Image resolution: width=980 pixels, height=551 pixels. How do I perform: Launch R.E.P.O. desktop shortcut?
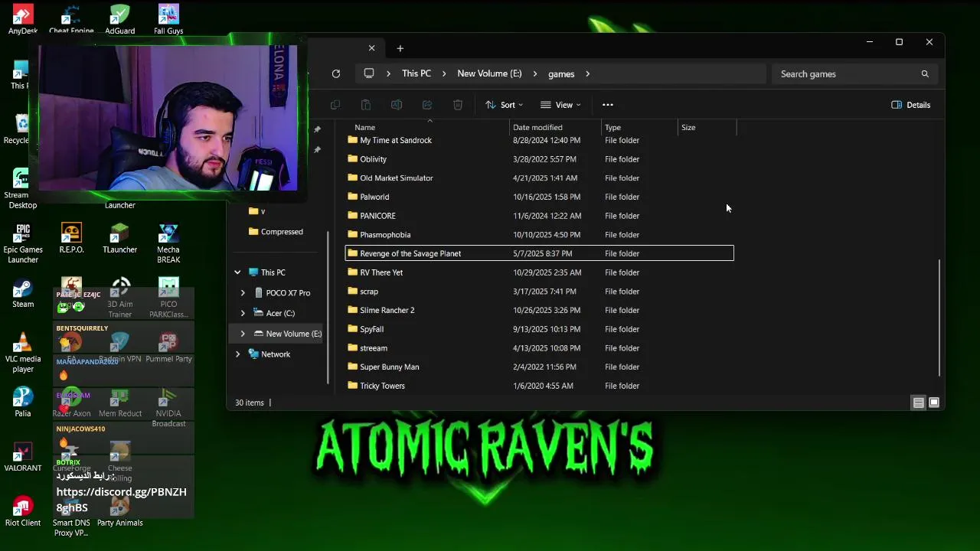(71, 239)
